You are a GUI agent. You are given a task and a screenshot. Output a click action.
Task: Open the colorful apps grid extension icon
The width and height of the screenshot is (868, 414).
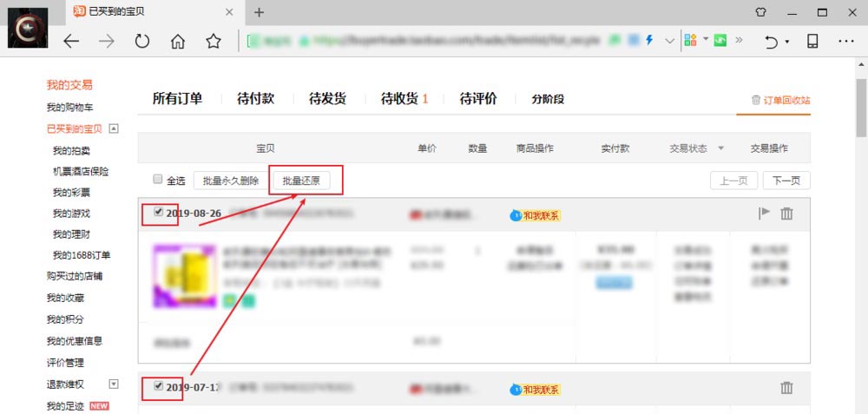[690, 41]
